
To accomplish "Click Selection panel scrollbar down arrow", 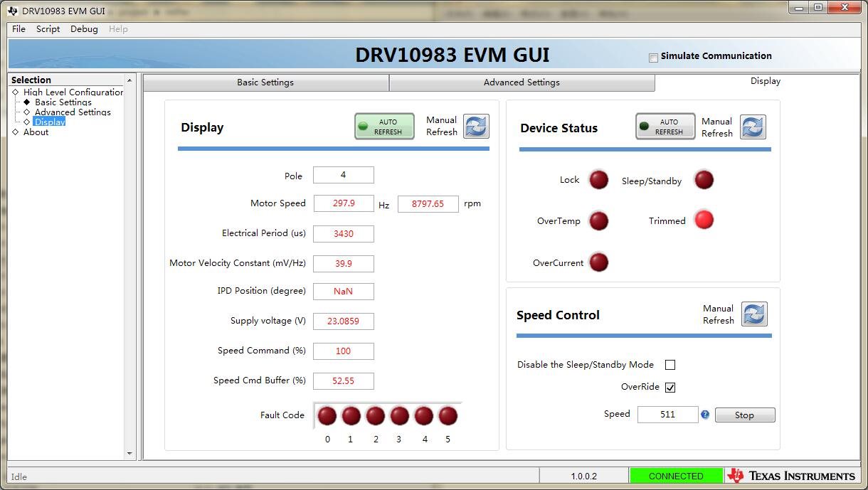I will [129, 453].
